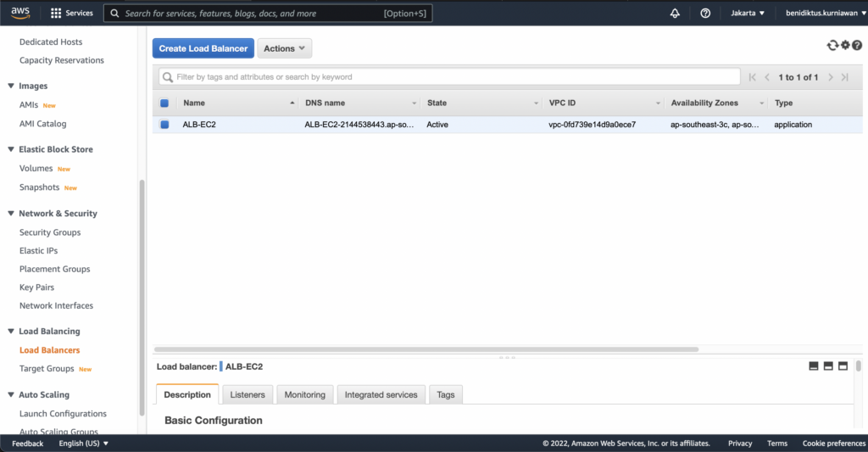Toggle the checkbox for the ALB-EC2 row
The width and height of the screenshot is (868, 452).
[x=164, y=125]
